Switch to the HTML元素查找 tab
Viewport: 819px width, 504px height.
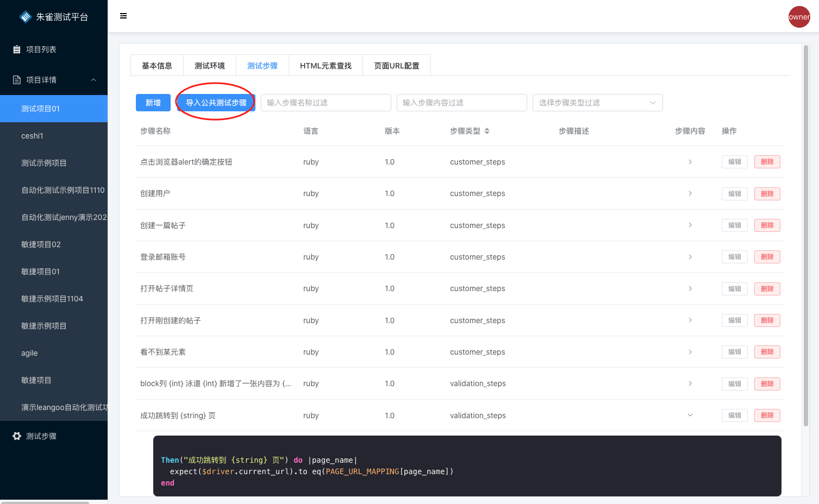(x=326, y=66)
